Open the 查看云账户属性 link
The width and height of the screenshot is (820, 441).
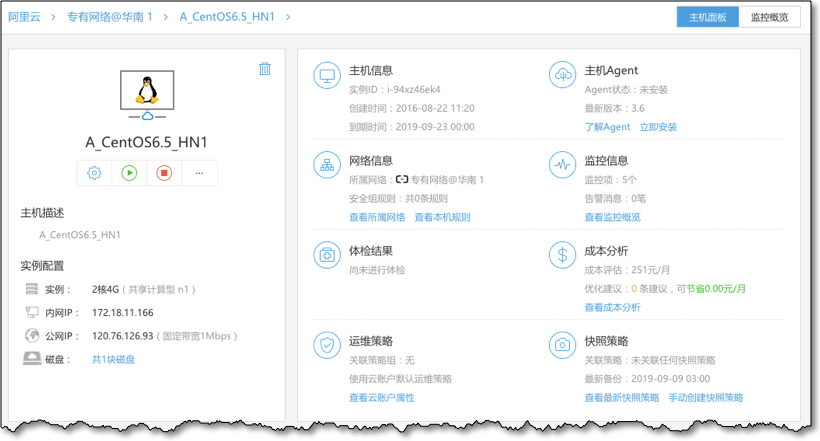pyautogui.click(x=382, y=398)
